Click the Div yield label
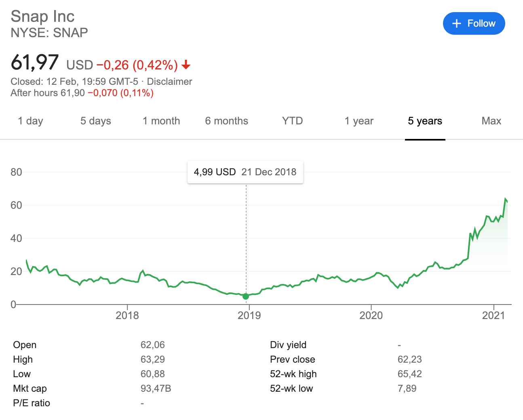 pos(288,345)
